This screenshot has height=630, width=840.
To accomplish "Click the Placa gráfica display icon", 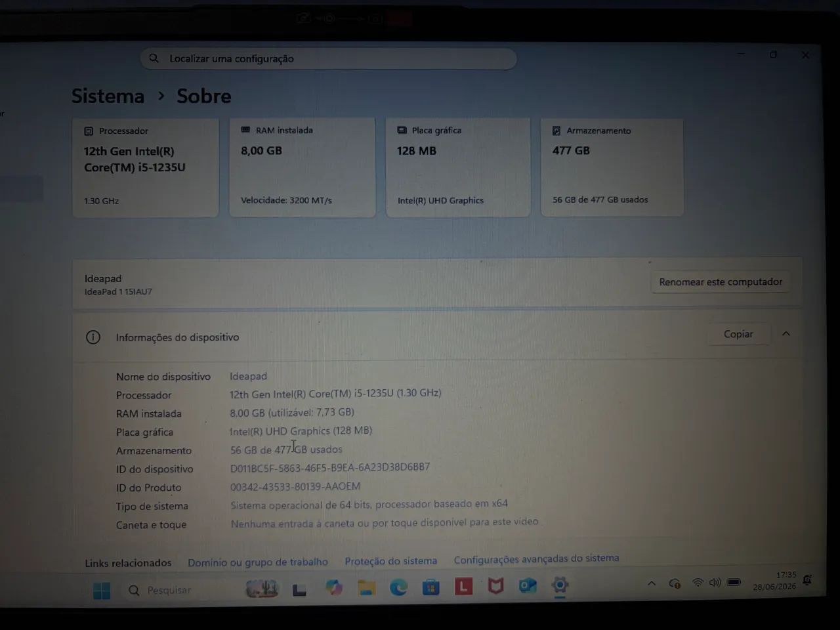I will click(402, 131).
